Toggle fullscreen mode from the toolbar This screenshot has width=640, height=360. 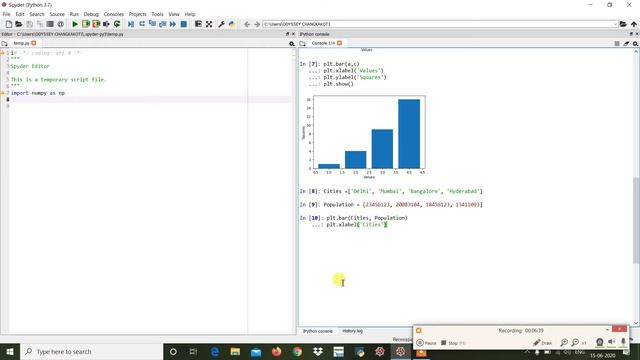point(209,24)
